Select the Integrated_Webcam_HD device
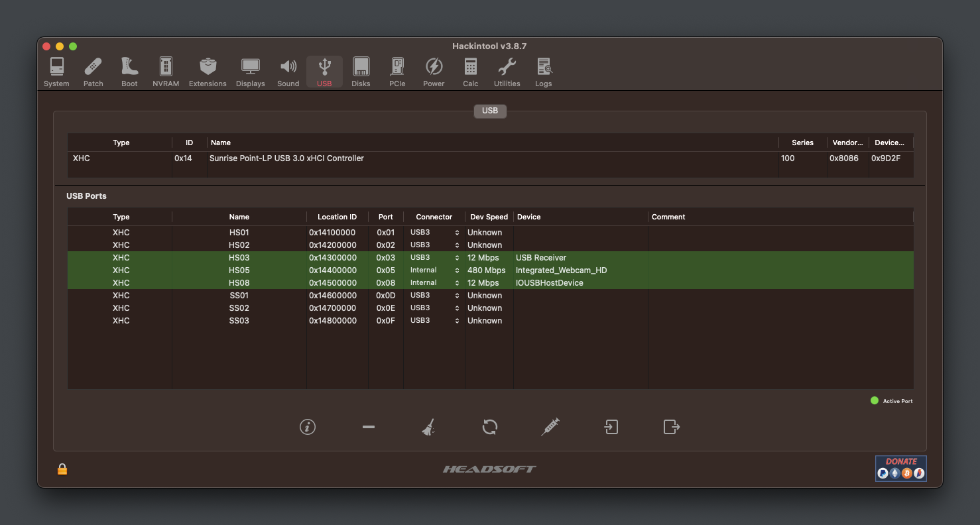 click(561, 270)
